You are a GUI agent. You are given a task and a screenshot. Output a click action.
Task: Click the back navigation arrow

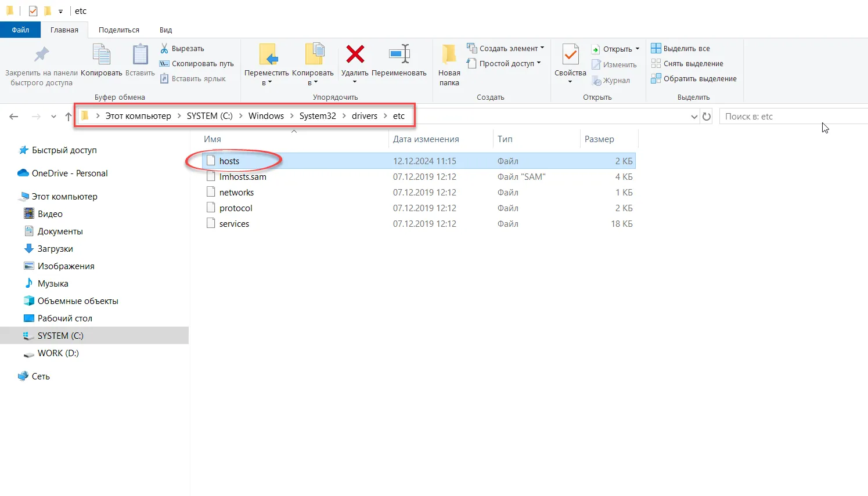coord(13,116)
